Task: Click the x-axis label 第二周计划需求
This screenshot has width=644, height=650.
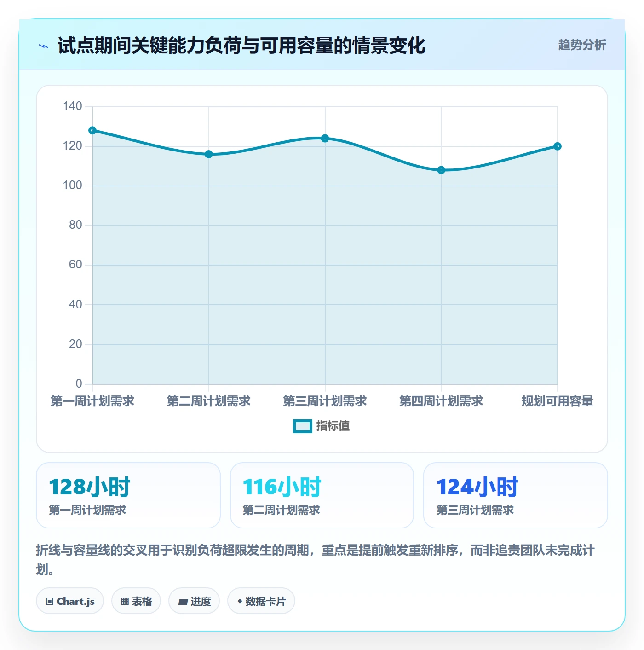Action: click(209, 401)
